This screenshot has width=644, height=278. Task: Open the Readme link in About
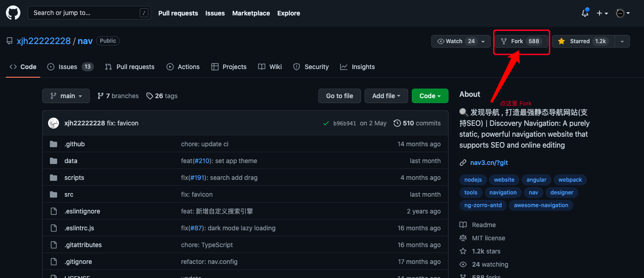click(478, 225)
